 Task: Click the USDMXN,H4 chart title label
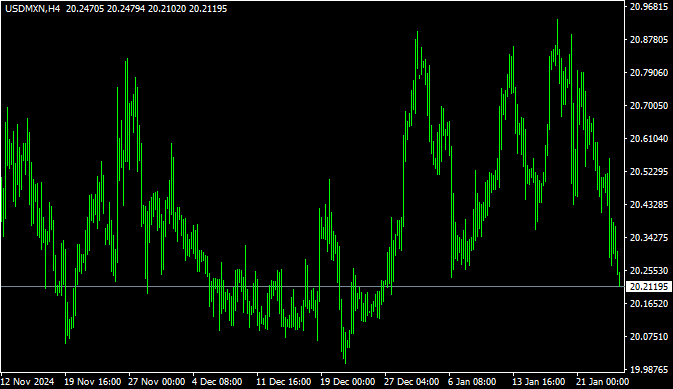click(x=33, y=9)
